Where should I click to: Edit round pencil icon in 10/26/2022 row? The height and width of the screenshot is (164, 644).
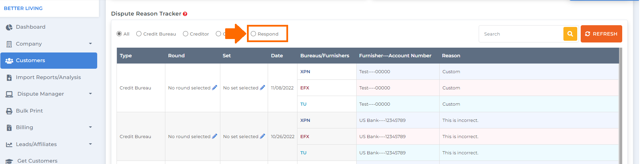click(x=215, y=136)
